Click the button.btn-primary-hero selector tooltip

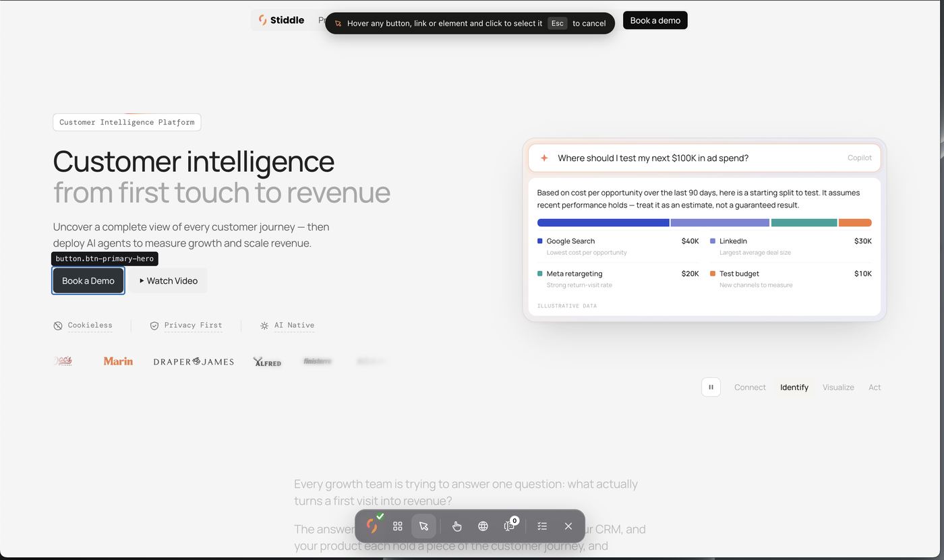[x=105, y=259]
